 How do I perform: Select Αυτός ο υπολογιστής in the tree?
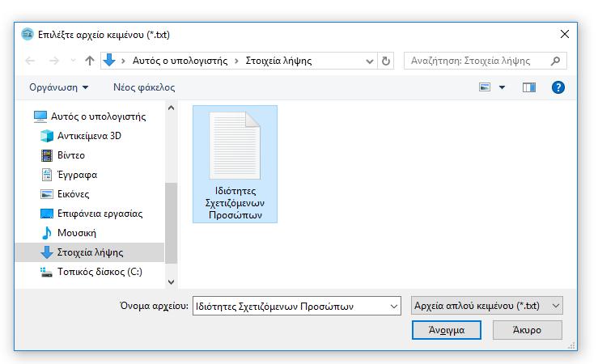tap(90, 116)
